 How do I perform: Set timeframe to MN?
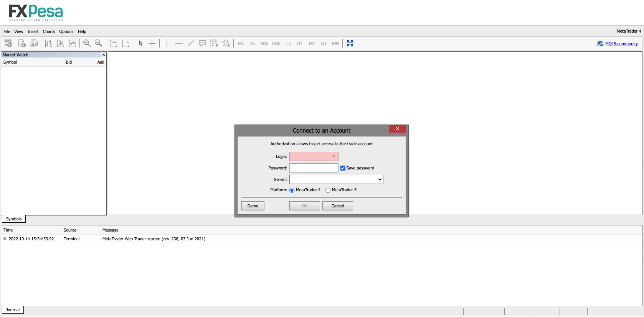tap(335, 43)
